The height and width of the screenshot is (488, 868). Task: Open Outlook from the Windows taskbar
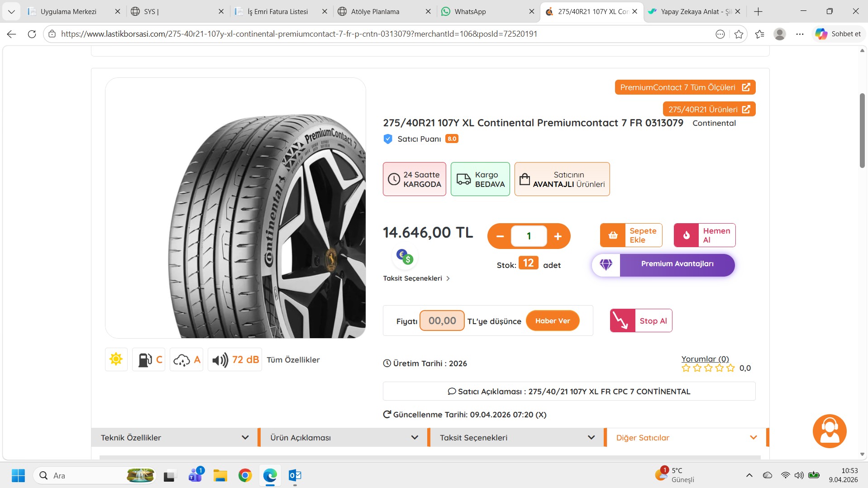[295, 475]
